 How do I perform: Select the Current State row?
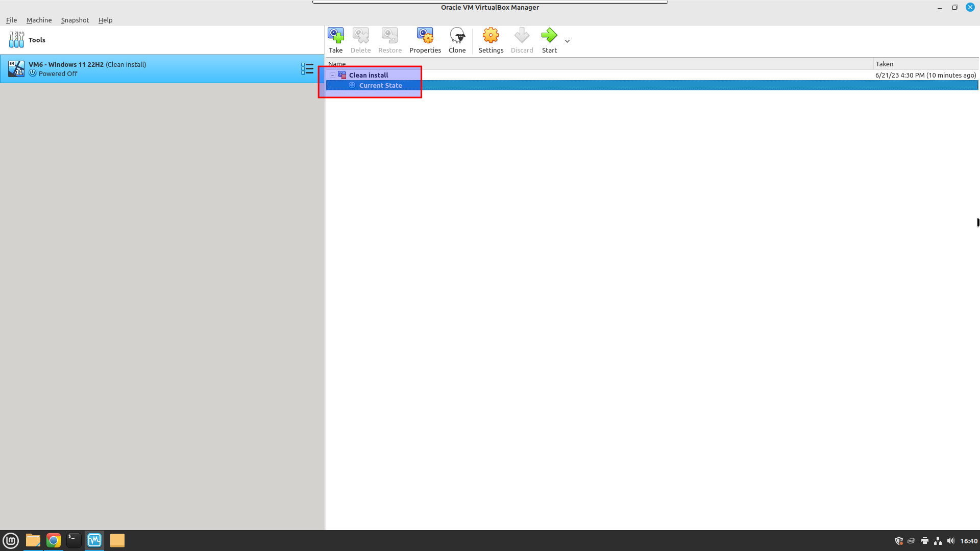652,85
